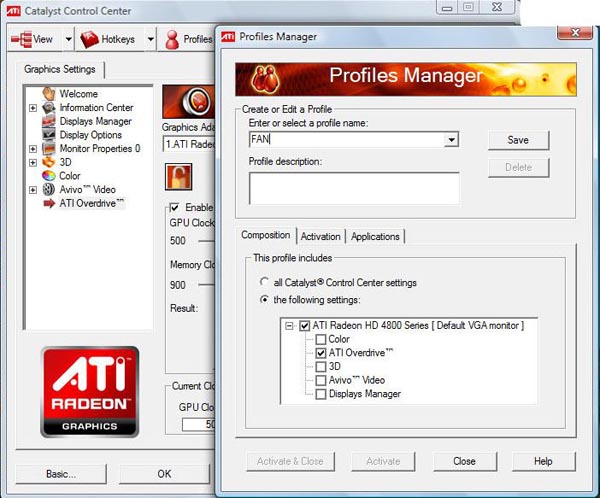
Task: Select 'all Catalyst Control Center settings' radio
Action: pyautogui.click(x=264, y=282)
